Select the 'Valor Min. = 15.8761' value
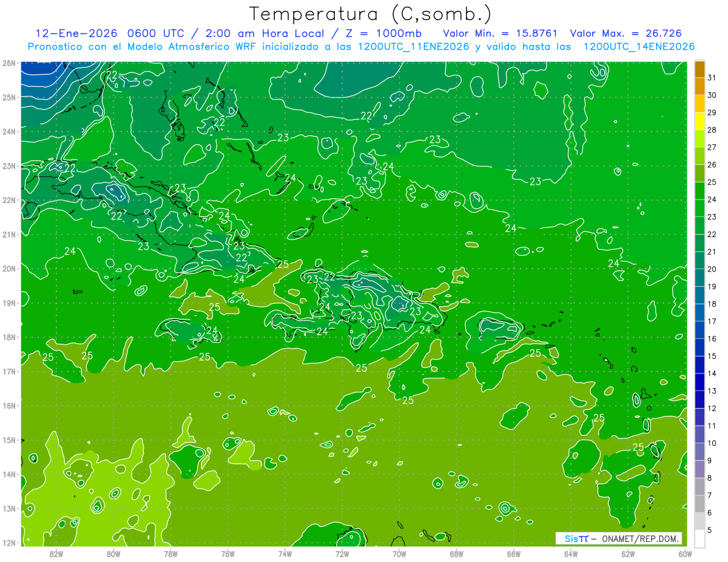This screenshot has height=562, width=728. tap(500, 33)
